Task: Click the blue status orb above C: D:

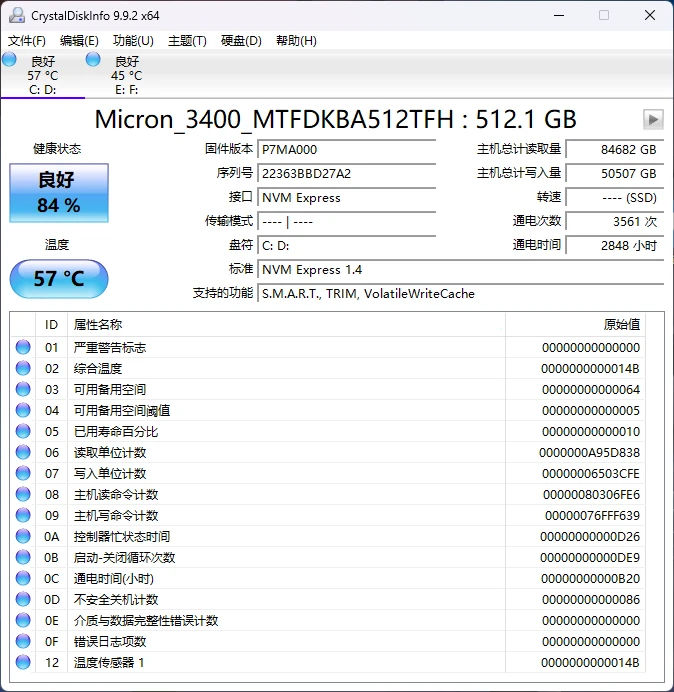Action: [9, 59]
